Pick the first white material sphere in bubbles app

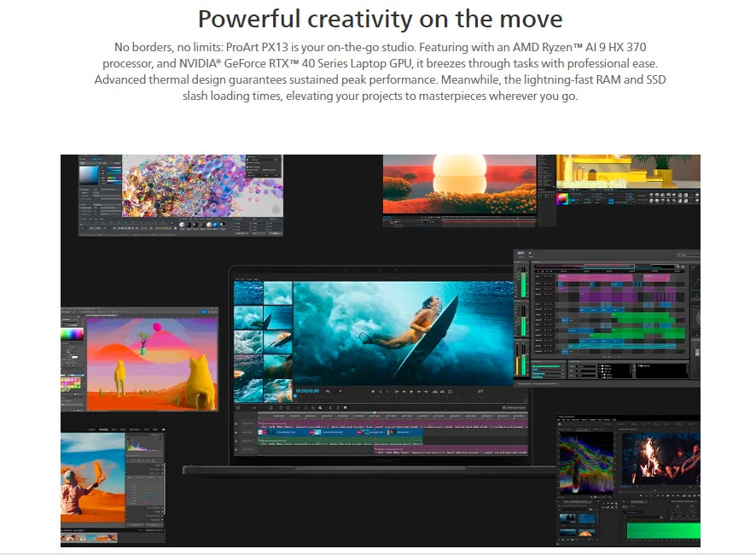183,225
